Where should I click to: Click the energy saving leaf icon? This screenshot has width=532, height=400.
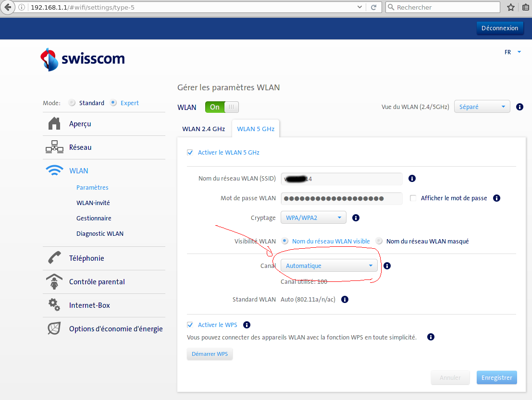54,328
